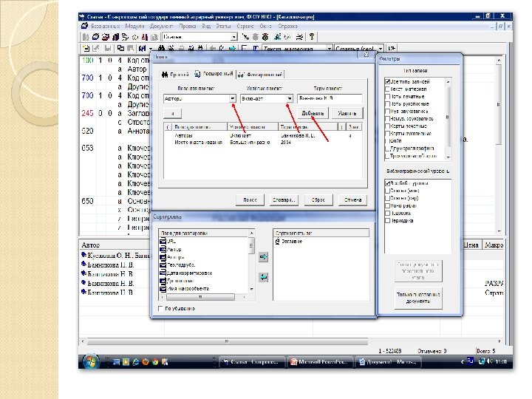Screen dimensions: 532x399
Task: Open Документ menu
Action: click(162, 26)
